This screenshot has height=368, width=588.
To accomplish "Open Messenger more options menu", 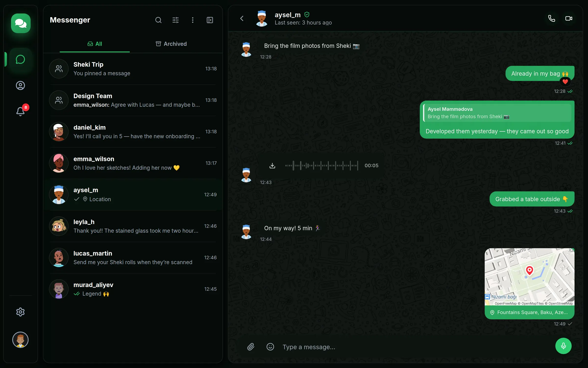I will point(193,20).
